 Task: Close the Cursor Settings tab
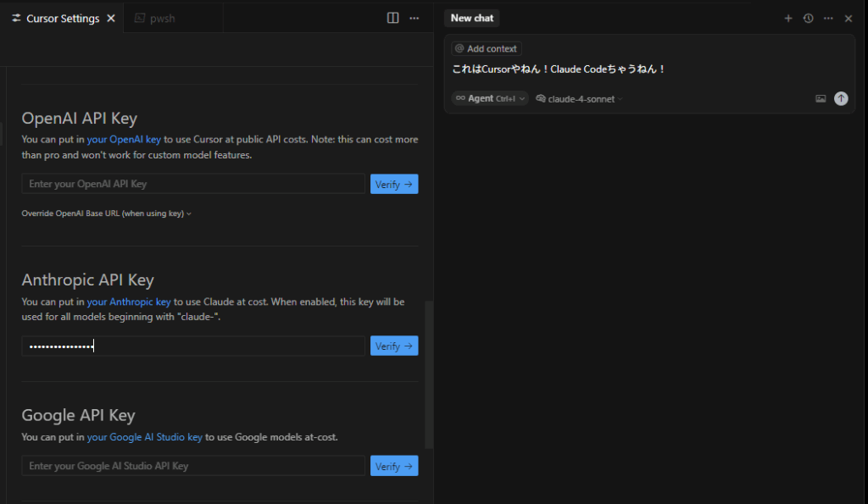111,19
